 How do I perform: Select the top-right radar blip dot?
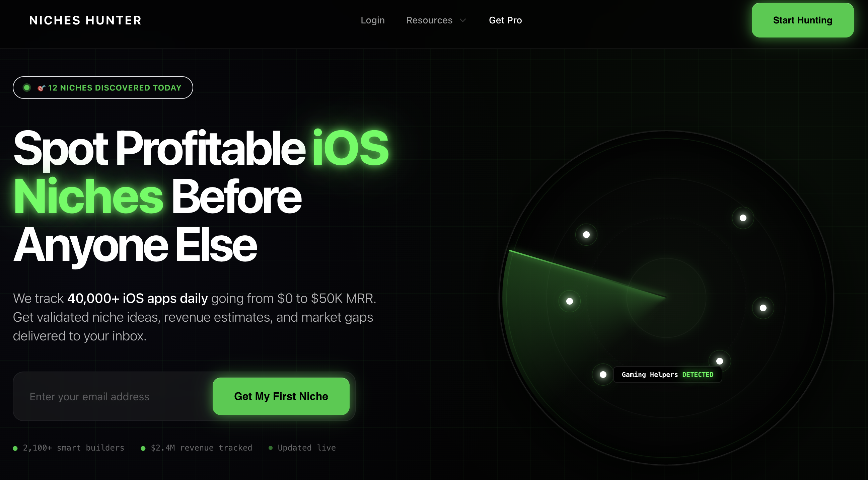pyautogui.click(x=743, y=218)
